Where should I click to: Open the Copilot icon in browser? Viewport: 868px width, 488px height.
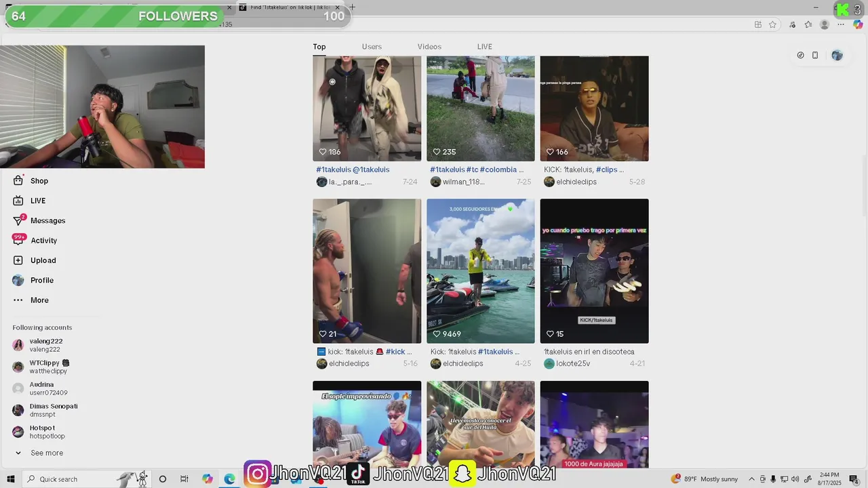click(858, 24)
